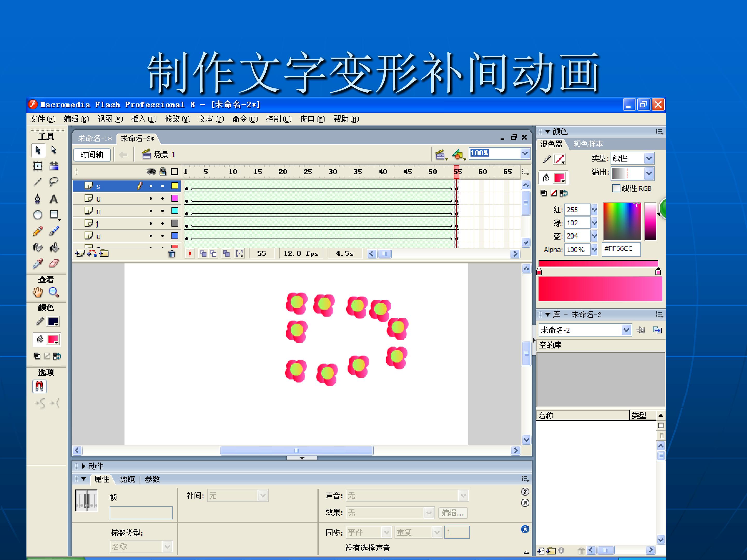Screen dimensions: 747x560
Task: Click the right gradient stop pointer
Action: coord(658,271)
